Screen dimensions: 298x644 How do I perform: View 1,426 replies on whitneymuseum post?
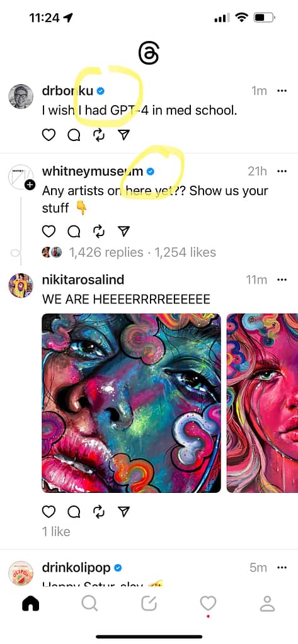pyautogui.click(x=106, y=252)
